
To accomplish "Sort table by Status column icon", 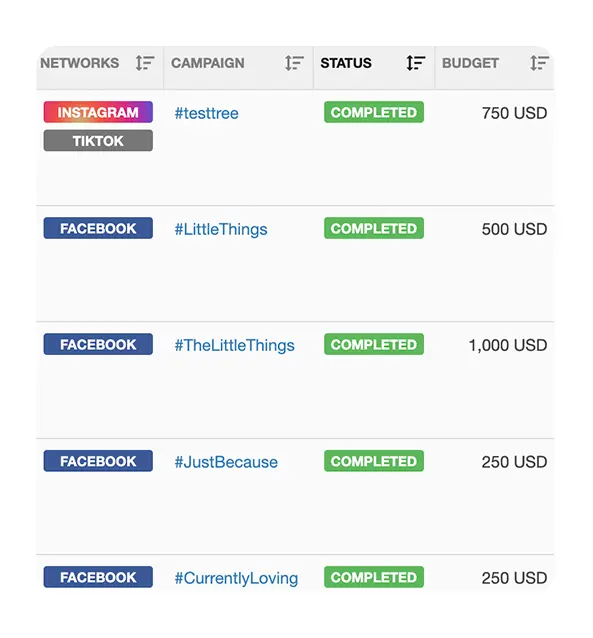I will coord(416,63).
